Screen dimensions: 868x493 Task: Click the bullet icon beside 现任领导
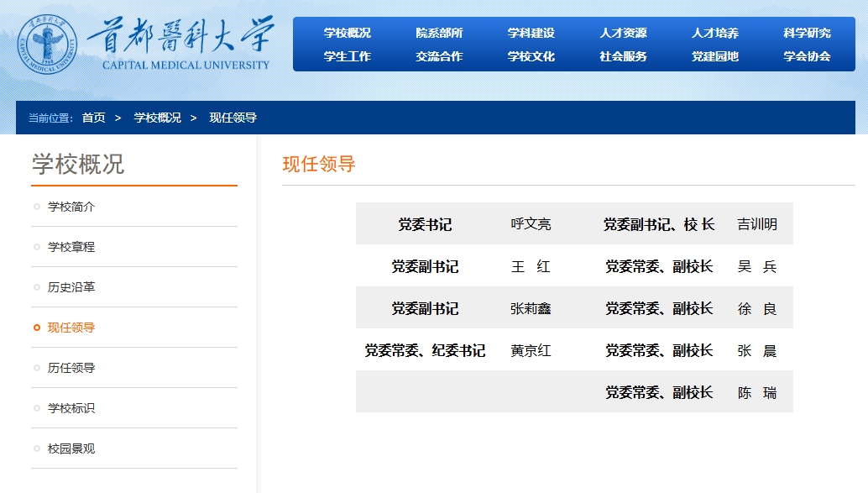pyautogui.click(x=37, y=328)
